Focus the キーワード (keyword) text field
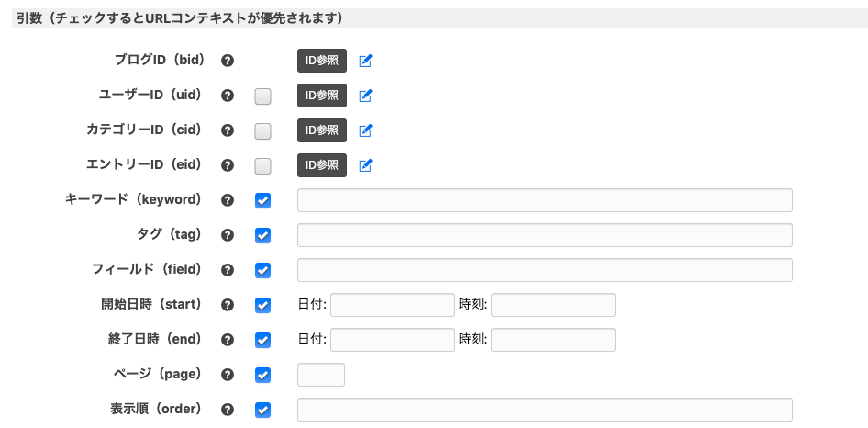The height and width of the screenshot is (428, 868). coord(545,200)
